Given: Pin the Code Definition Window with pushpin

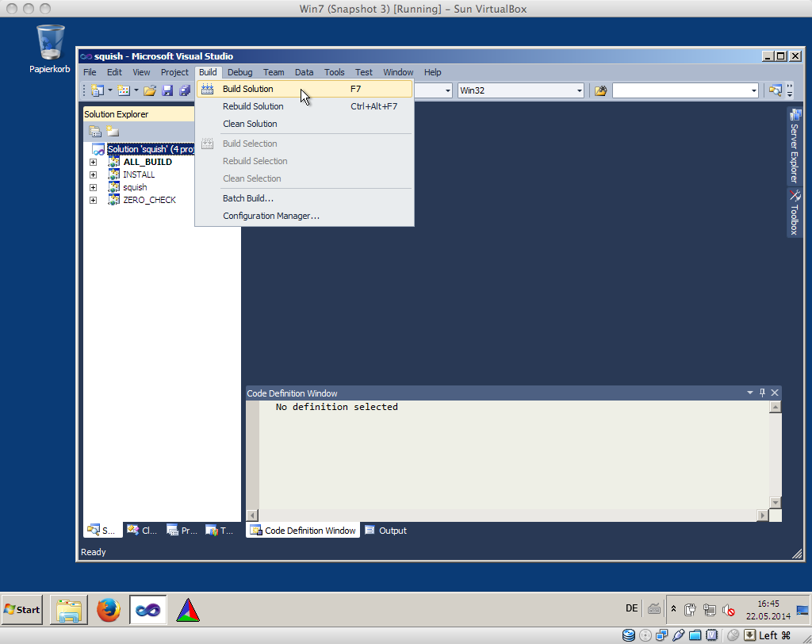Looking at the screenshot, I should coord(762,393).
